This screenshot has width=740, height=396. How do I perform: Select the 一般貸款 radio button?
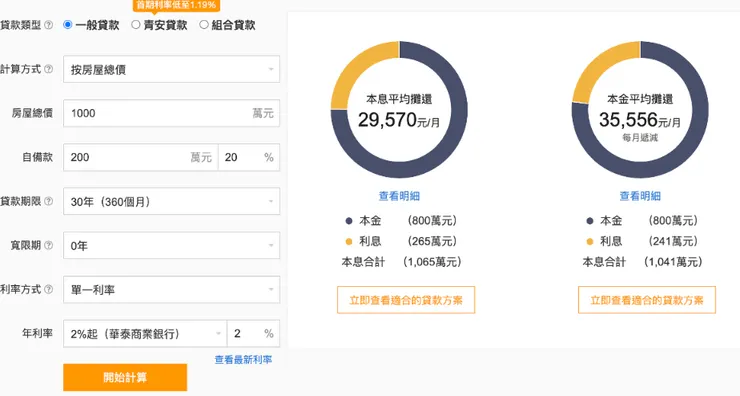pos(67,25)
